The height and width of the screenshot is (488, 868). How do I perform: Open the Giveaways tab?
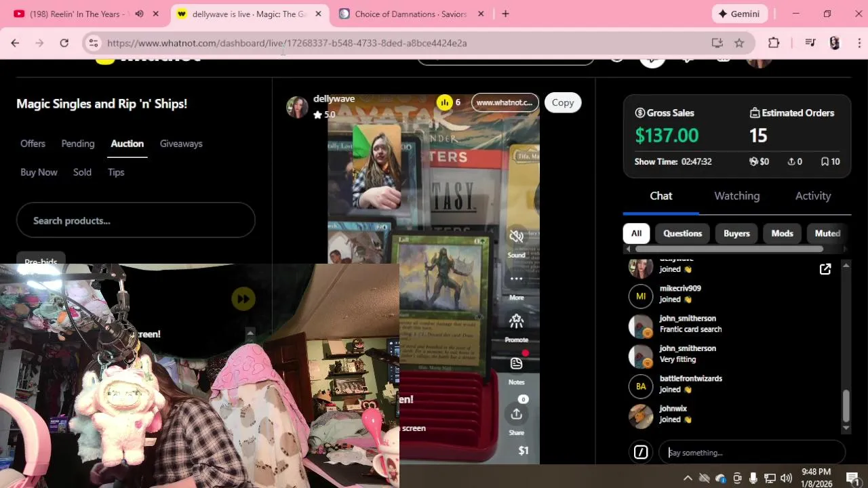[181, 144]
